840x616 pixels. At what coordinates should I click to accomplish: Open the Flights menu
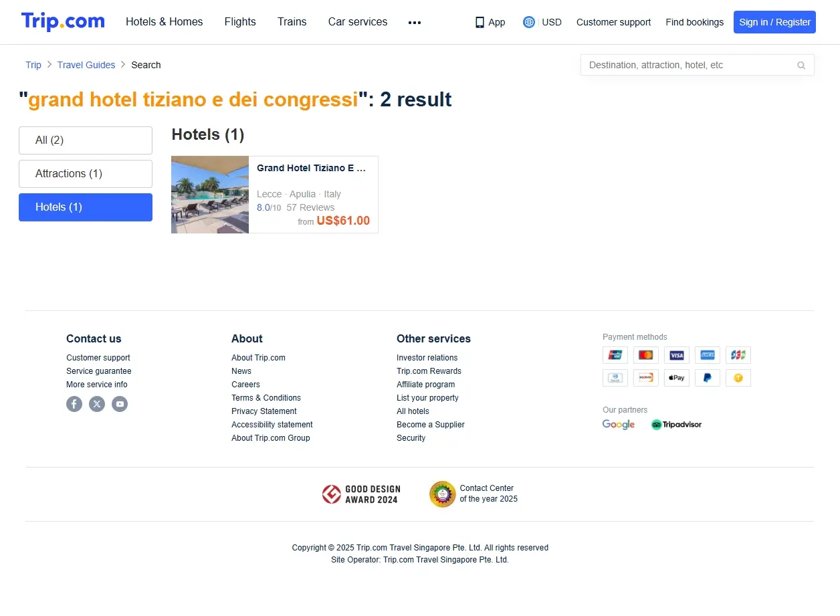coord(240,22)
